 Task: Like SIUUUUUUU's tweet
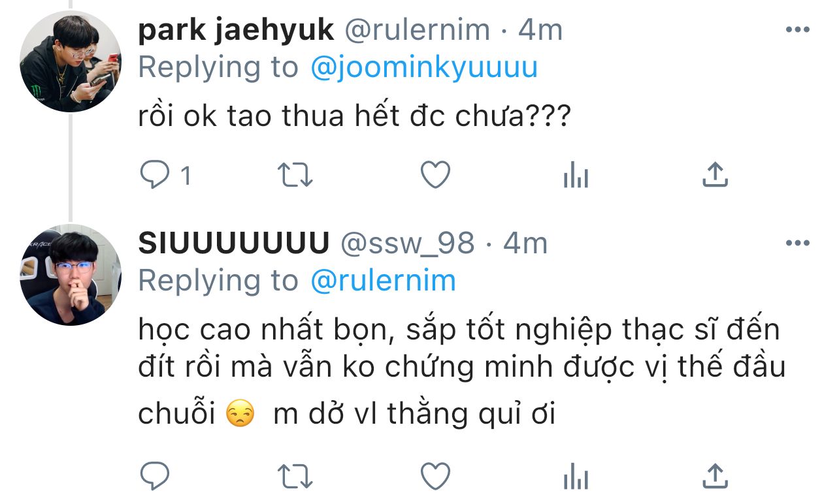tap(435, 476)
